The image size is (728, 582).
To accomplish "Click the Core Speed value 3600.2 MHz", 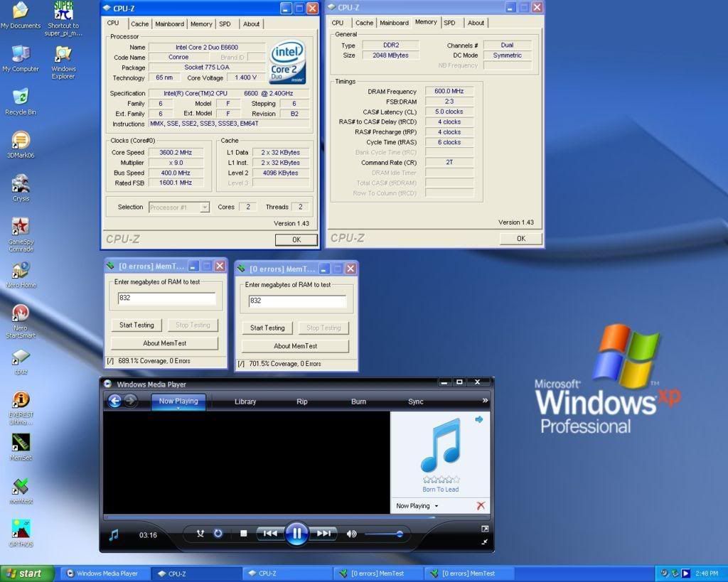I will [176, 153].
